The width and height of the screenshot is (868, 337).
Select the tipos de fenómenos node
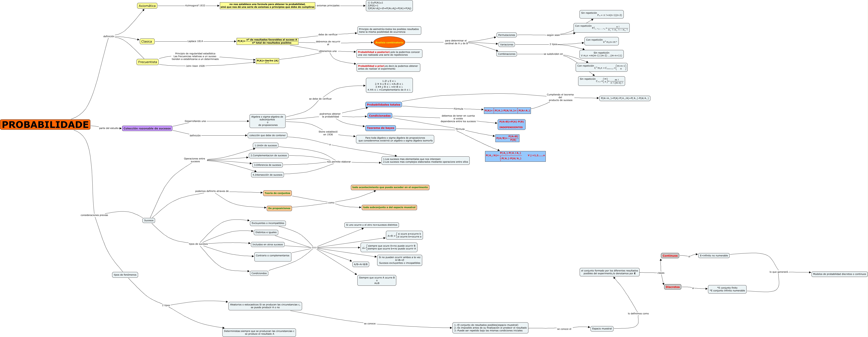coord(125,275)
